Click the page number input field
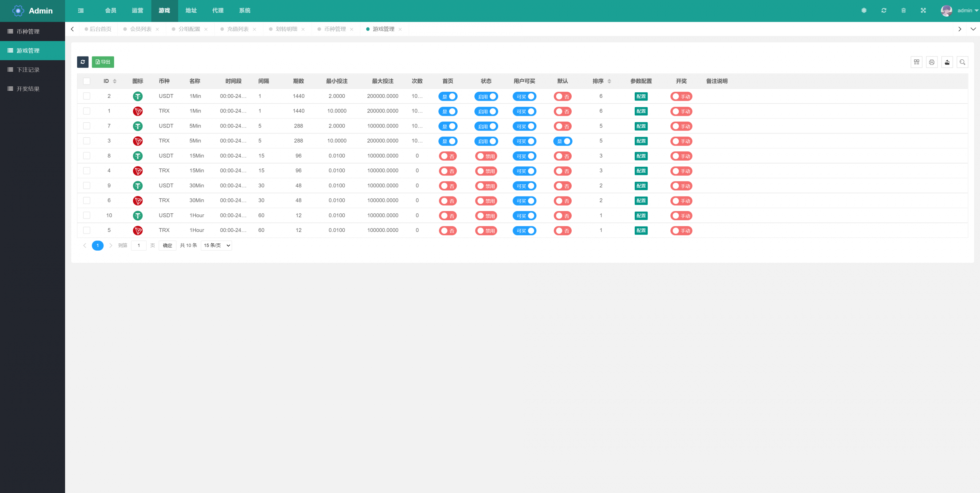 point(139,246)
